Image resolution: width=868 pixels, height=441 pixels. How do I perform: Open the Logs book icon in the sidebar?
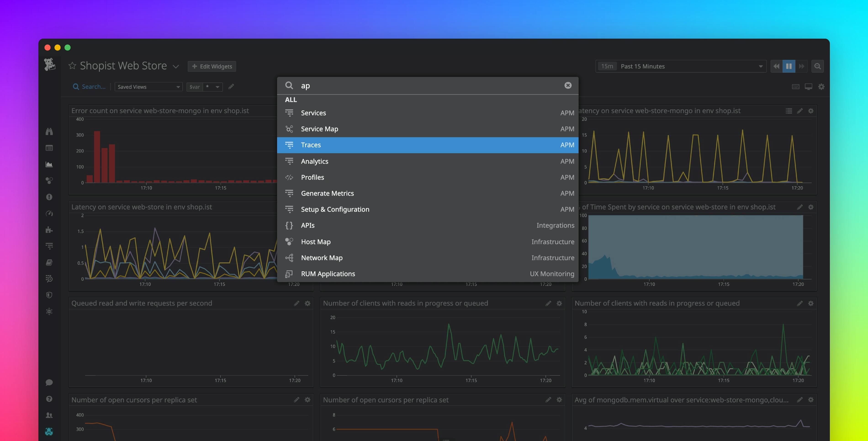49,262
